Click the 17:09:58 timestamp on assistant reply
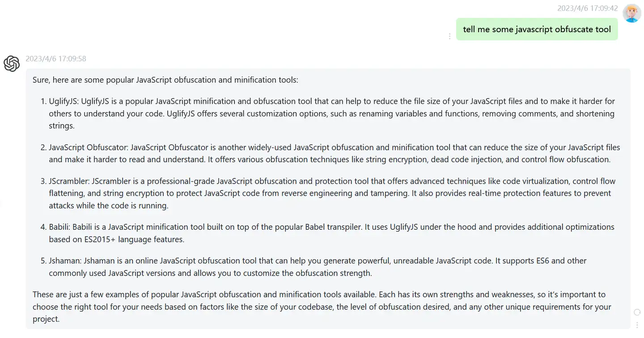 point(56,59)
